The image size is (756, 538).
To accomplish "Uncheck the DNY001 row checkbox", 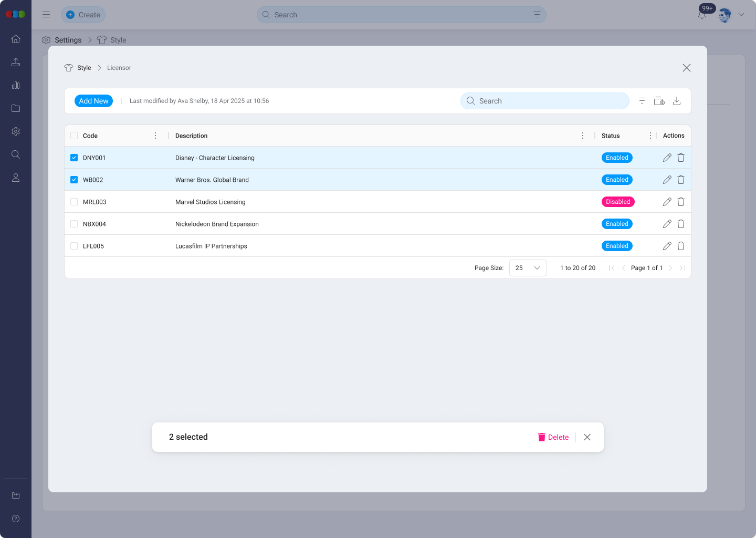I will [x=74, y=158].
